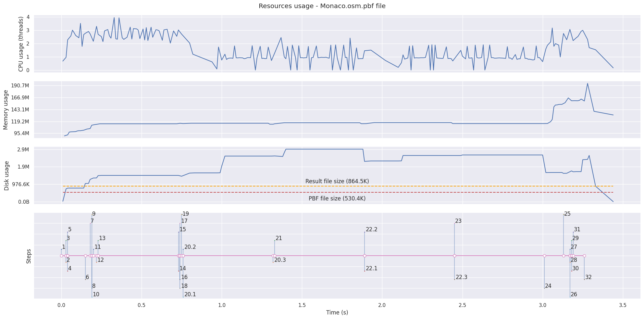
Task: Click the "Result file size (864.5K)" annotation
Action: tap(337, 181)
